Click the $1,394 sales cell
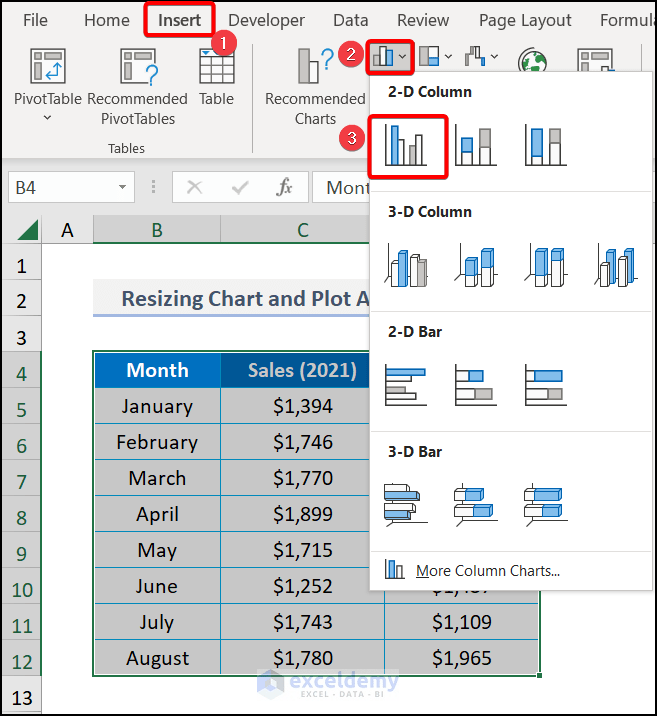 [295, 406]
